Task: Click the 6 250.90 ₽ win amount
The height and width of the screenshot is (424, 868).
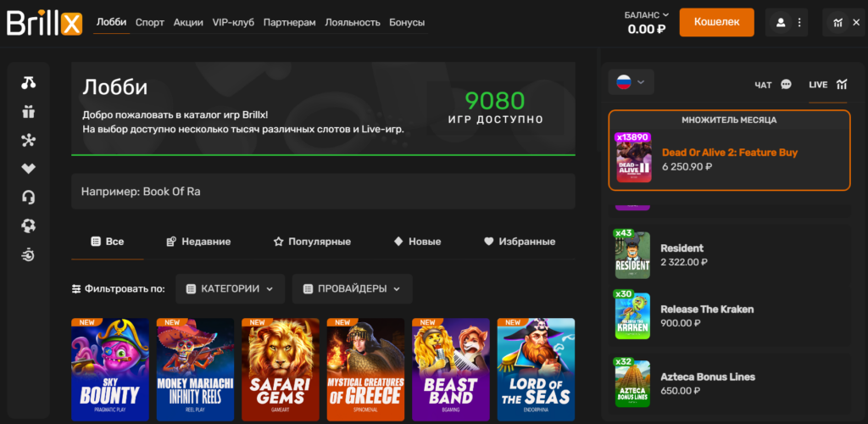Action: [x=687, y=166]
